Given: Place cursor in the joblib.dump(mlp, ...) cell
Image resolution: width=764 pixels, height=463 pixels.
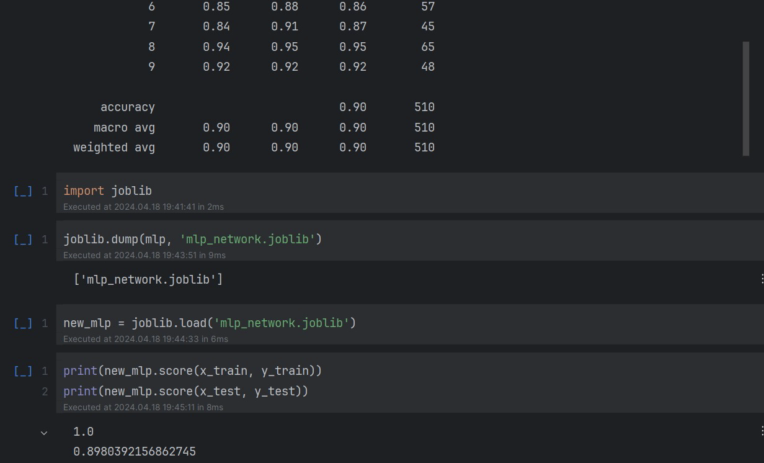Looking at the screenshot, I should pyautogui.click(x=410, y=241).
